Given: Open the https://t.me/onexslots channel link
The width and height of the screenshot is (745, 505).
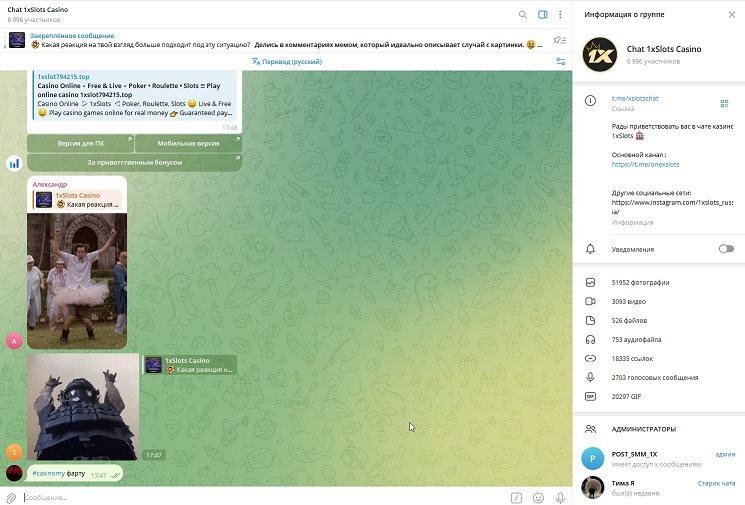Looking at the screenshot, I should 645,164.
